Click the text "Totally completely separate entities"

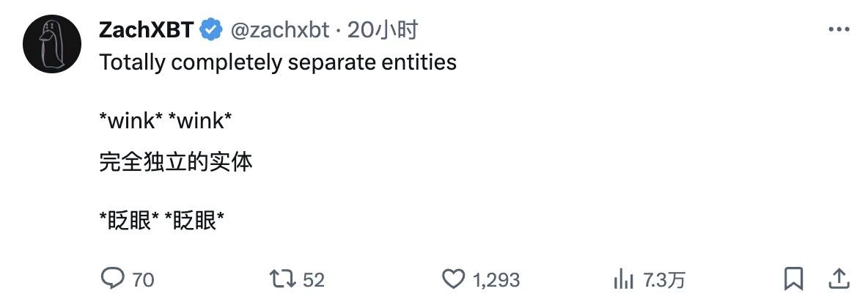click(277, 62)
